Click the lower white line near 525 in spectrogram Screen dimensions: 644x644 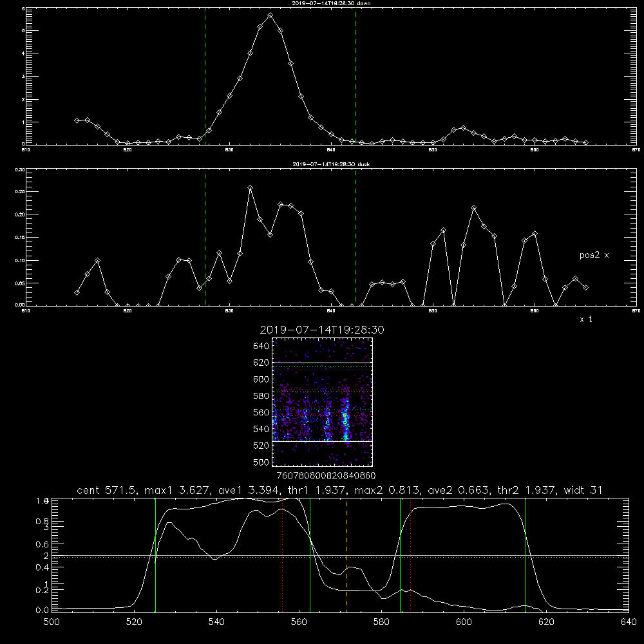(322, 441)
